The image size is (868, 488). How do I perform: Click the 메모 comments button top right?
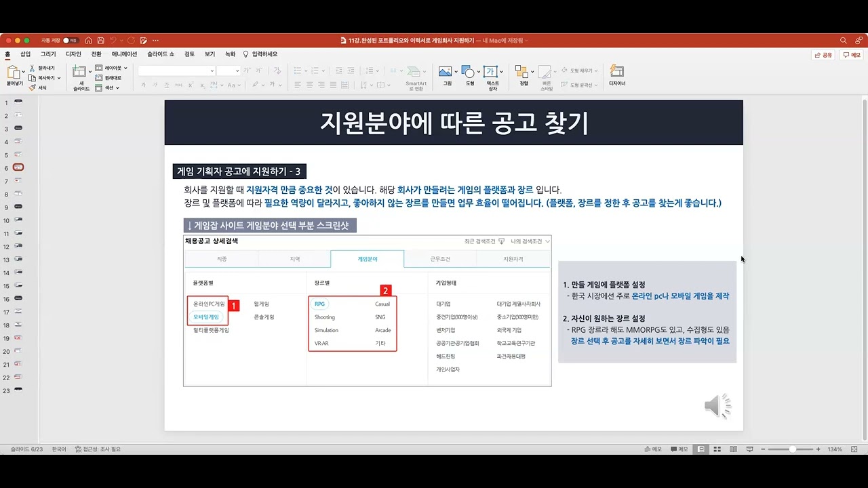pos(852,55)
